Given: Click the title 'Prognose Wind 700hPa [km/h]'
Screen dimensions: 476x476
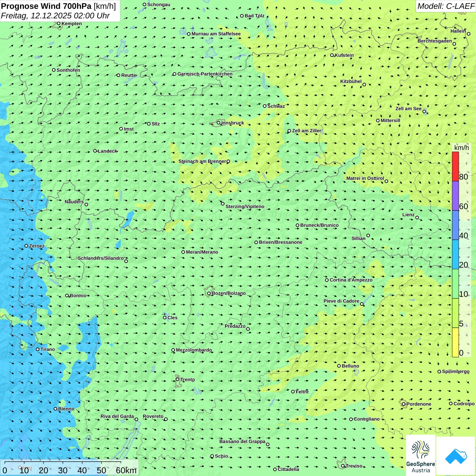Looking at the screenshot, I should coord(58,6).
